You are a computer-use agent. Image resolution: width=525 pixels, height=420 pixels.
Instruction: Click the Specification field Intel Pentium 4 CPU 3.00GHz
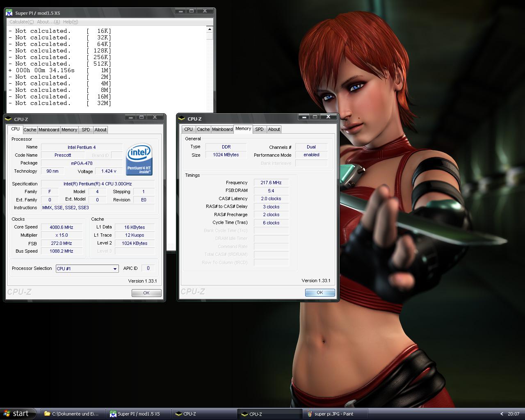pyautogui.click(x=98, y=184)
